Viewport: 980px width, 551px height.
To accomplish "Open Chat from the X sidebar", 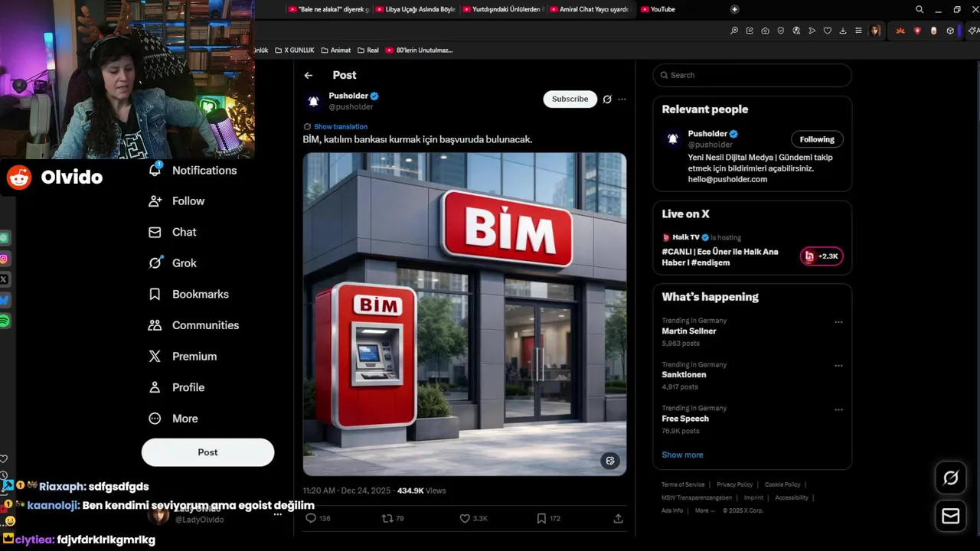I will tap(173, 232).
